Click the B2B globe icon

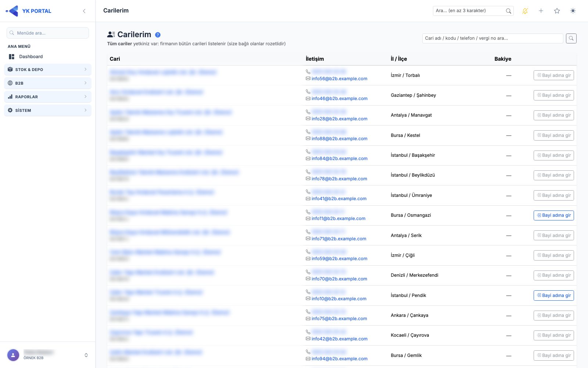tap(10, 83)
